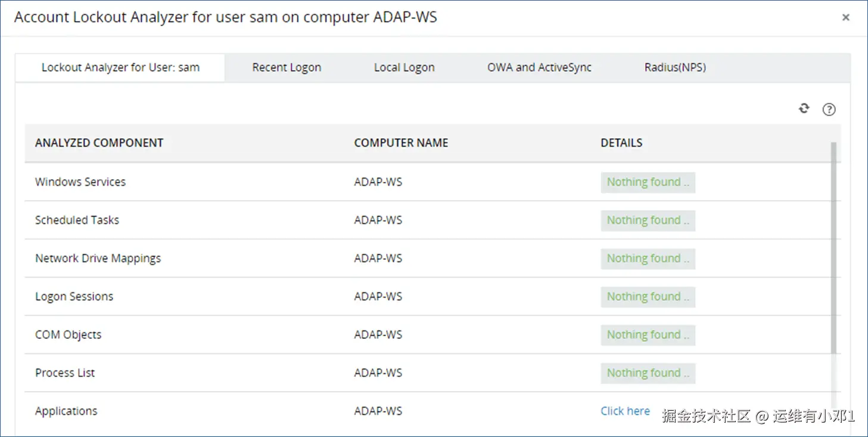Click Nothing found badge for Logon Sessions
Image resolution: width=868 pixels, height=437 pixels.
tap(648, 296)
